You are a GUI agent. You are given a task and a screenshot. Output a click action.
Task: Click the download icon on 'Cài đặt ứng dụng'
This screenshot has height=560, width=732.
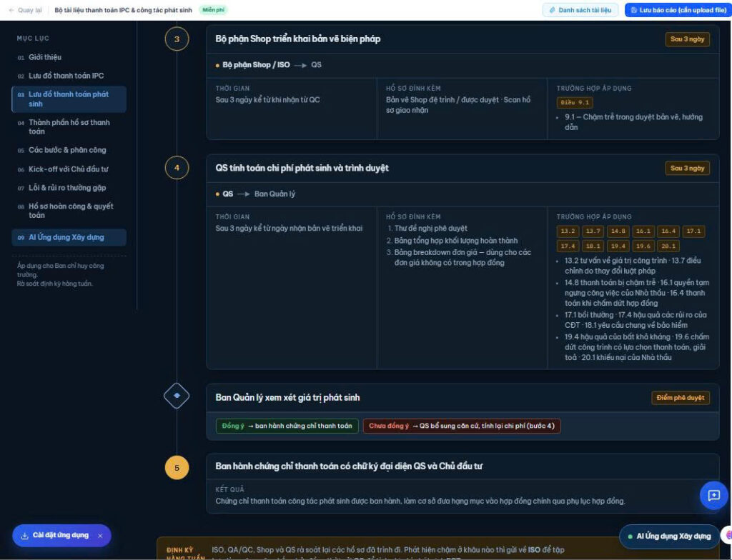click(25, 536)
